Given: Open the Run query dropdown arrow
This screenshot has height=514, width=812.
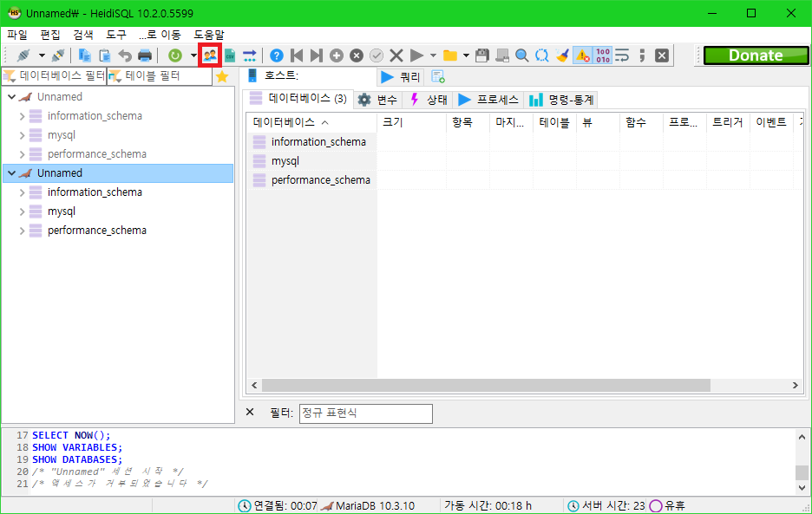Looking at the screenshot, I should [433, 55].
